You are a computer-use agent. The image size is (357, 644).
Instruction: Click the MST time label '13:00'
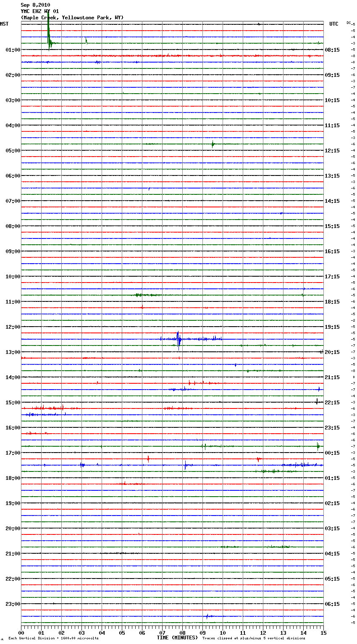tap(13, 352)
